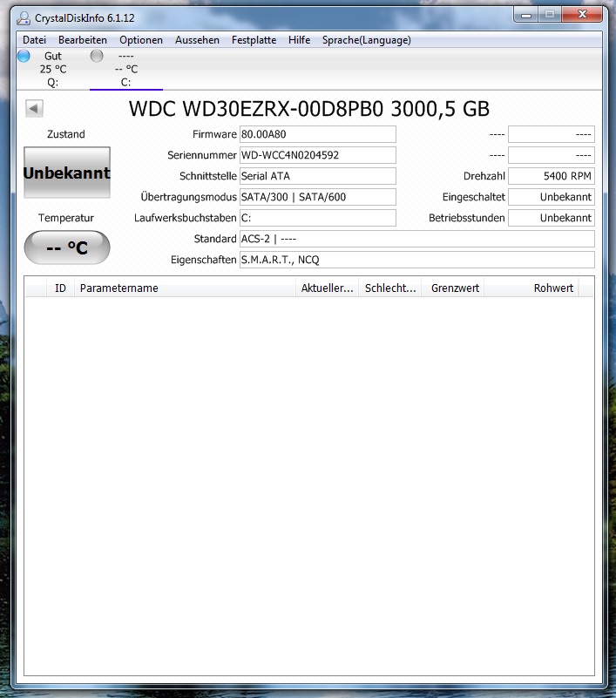Image resolution: width=616 pixels, height=698 pixels.
Task: Click the Firmware field 80.00A80
Action: [x=318, y=134]
